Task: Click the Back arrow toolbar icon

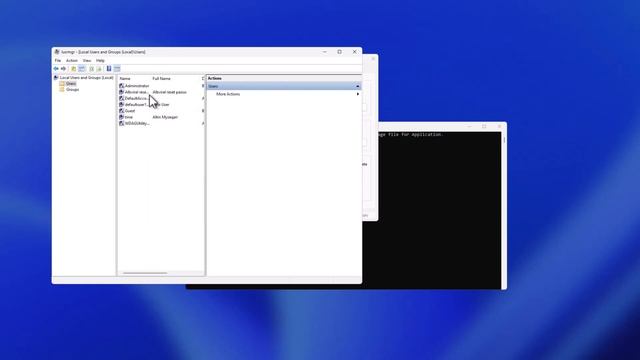Action: coord(56,69)
